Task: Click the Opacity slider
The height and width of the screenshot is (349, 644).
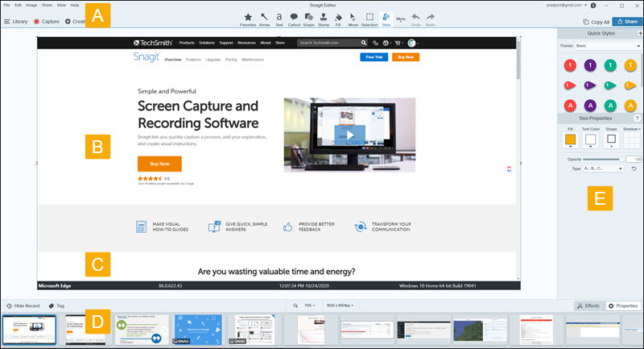Action: coord(602,159)
